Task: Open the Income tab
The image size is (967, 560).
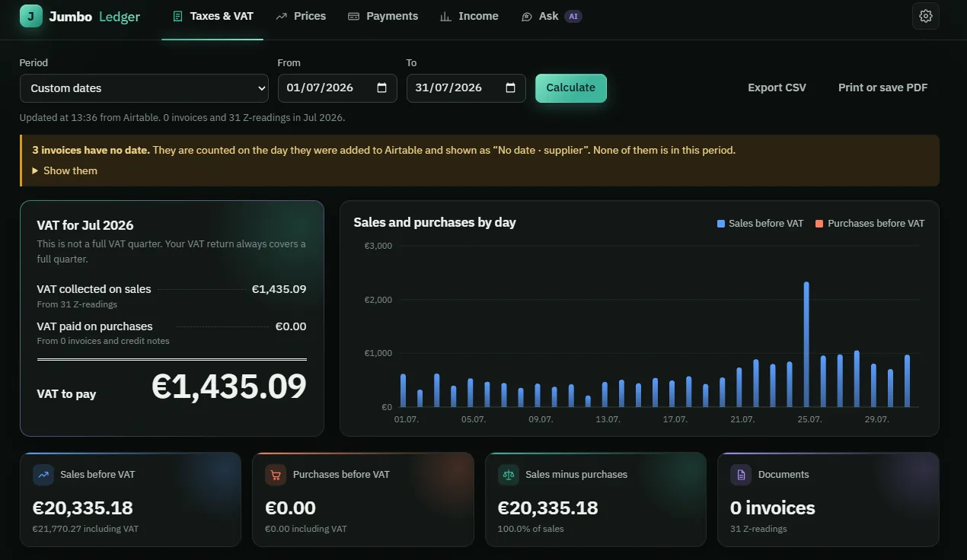Action: coord(469,16)
